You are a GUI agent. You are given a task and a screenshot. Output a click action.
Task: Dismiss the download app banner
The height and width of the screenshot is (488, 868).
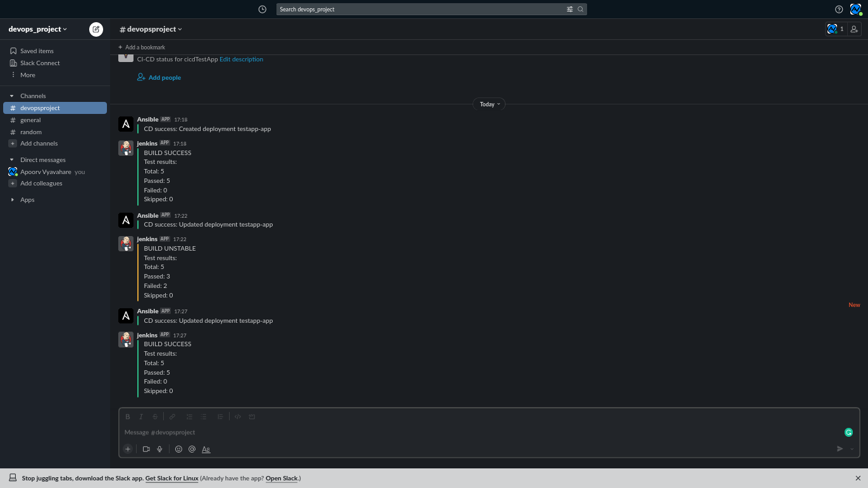tap(858, 479)
